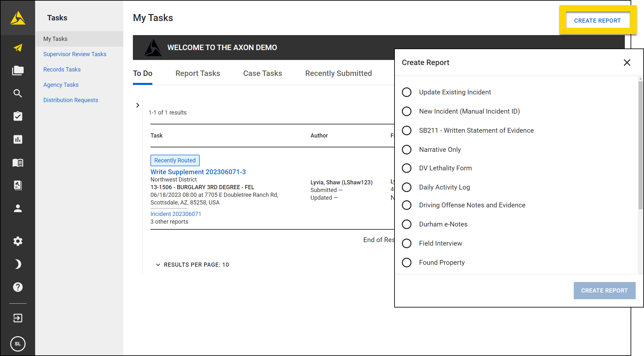
Task: Click the search magnifier icon
Action: (18, 93)
